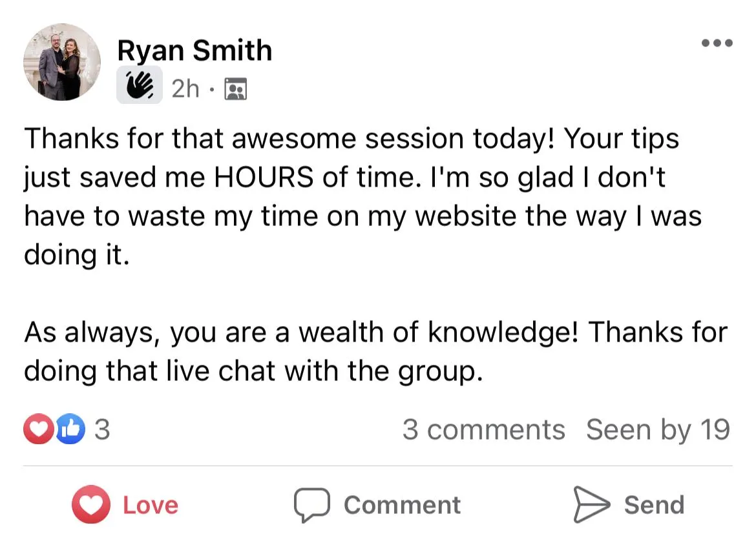Open the three-dot post options menu
This screenshot has width=756, height=543.
click(x=717, y=43)
